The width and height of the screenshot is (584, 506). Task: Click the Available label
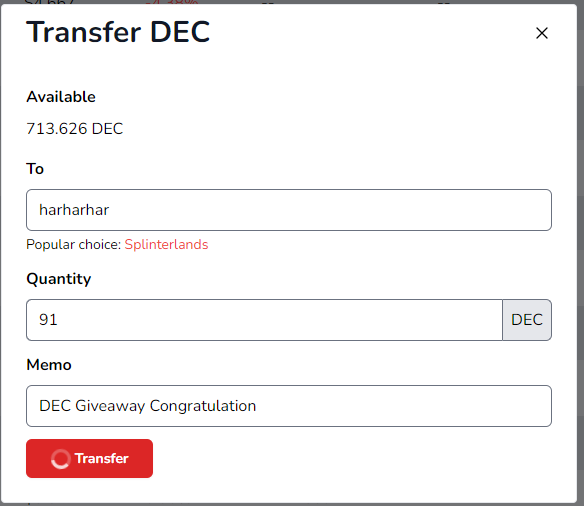click(x=61, y=97)
